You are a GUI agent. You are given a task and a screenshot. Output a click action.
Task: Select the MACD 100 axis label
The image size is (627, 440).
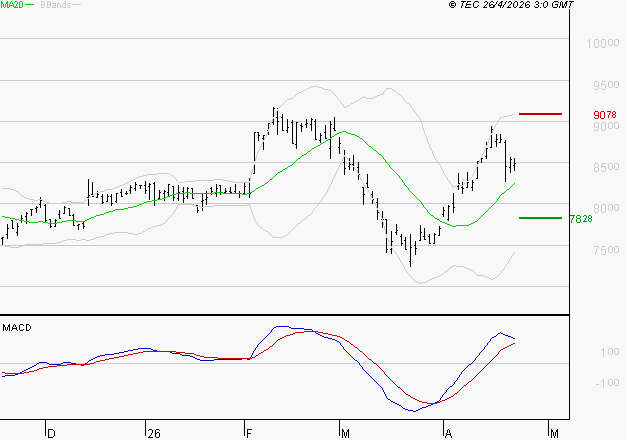coord(609,352)
